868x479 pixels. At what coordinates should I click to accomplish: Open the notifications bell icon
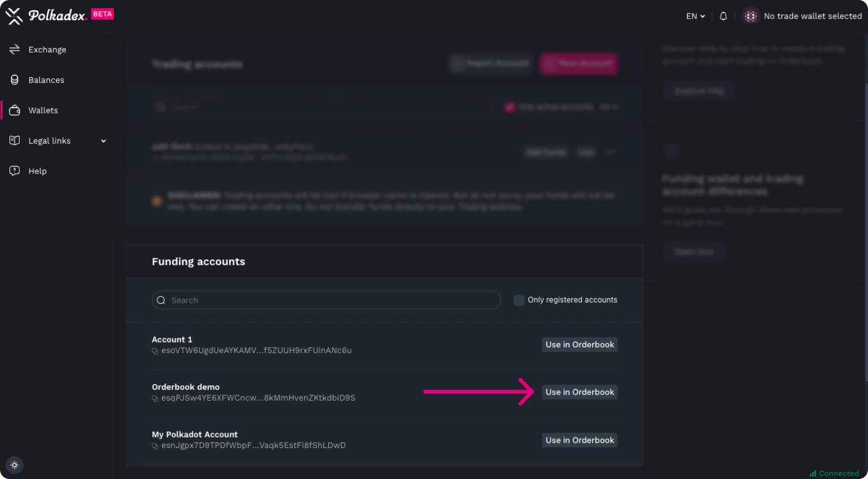tap(723, 17)
